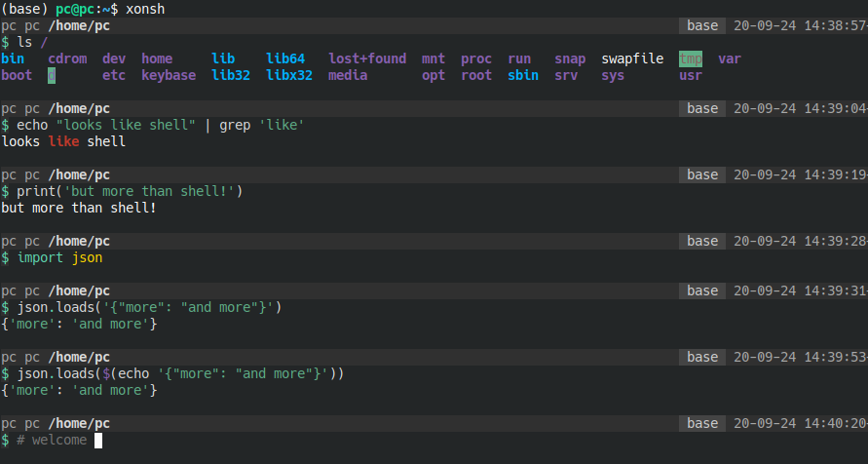
Task: Click the '/home/pc' path above 'import json'
Action: click(x=79, y=242)
